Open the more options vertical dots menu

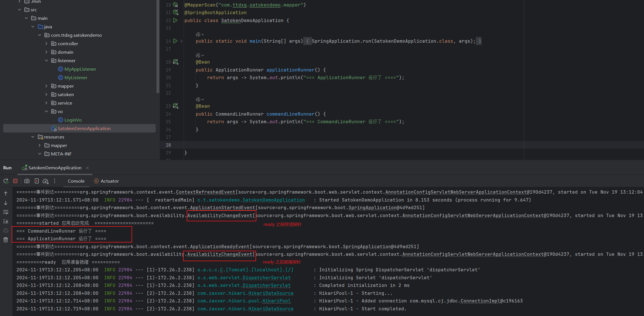(55, 181)
